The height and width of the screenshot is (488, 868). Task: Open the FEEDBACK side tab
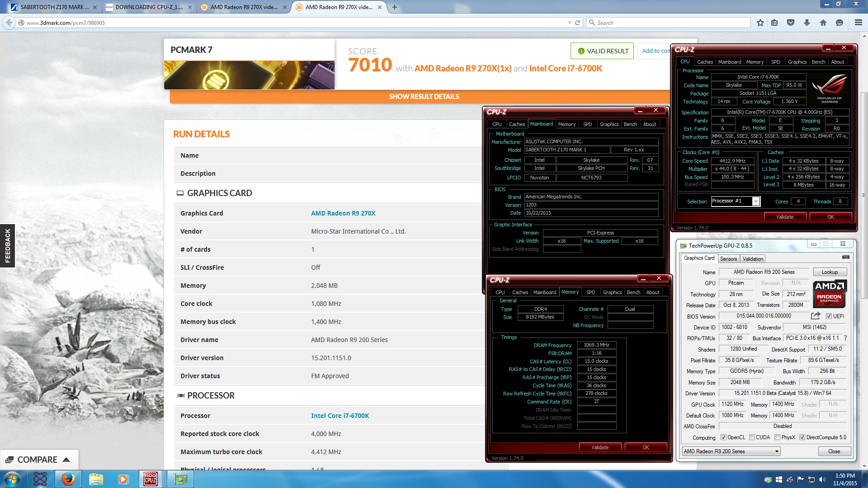pos(7,246)
